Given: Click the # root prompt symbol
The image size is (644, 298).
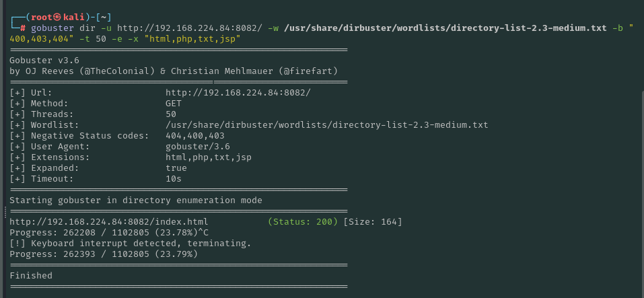Looking at the screenshot, I should tap(23, 28).
